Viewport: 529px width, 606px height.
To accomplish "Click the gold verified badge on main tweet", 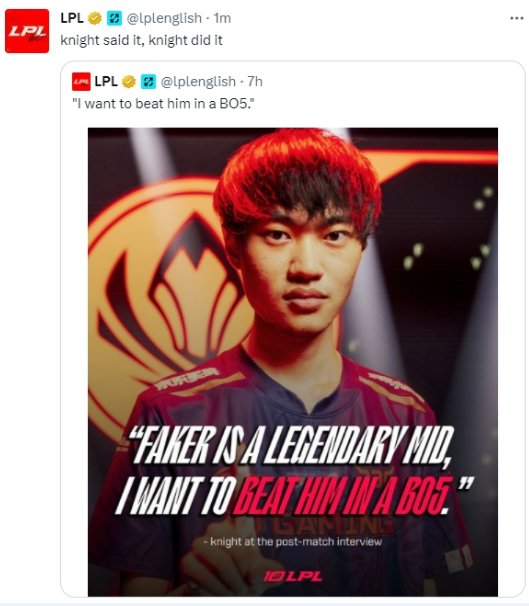I will [95, 18].
